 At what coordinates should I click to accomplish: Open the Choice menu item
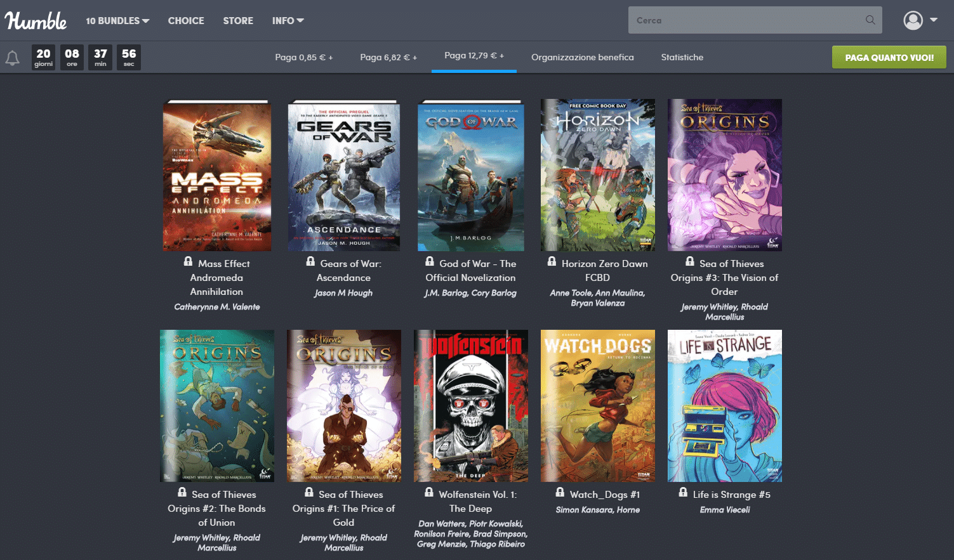(x=186, y=21)
